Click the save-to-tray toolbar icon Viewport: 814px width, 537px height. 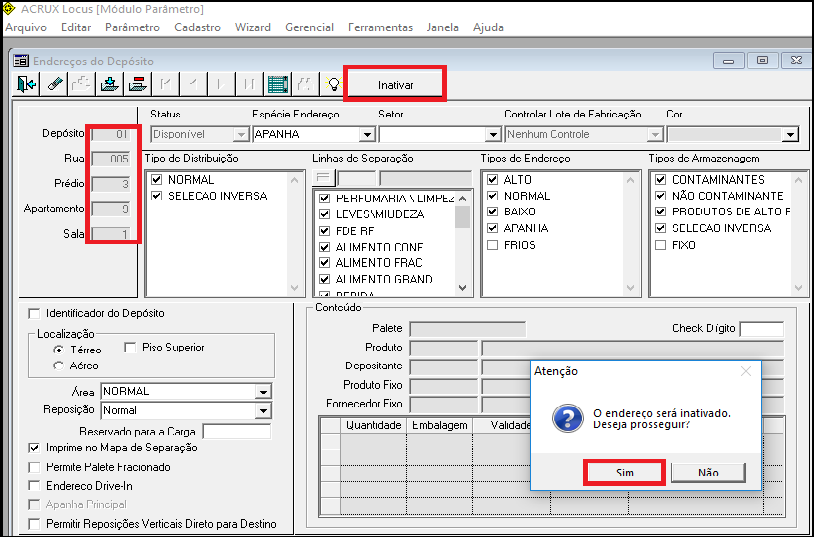coord(110,84)
